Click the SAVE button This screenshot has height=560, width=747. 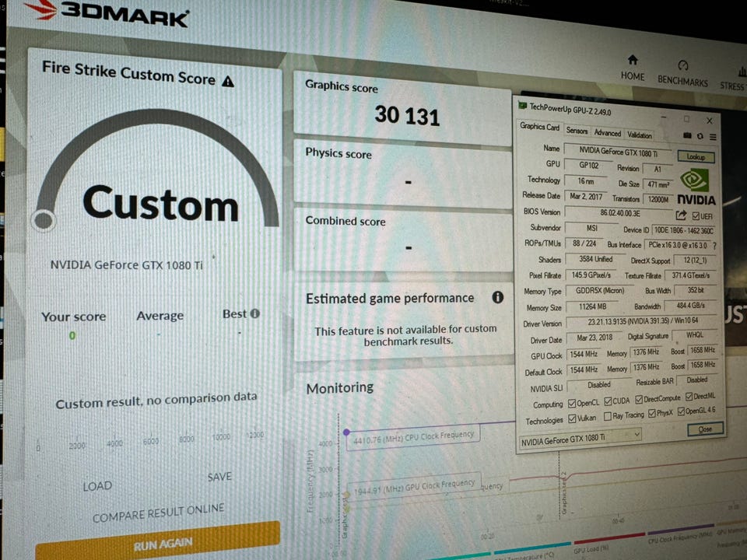click(219, 477)
